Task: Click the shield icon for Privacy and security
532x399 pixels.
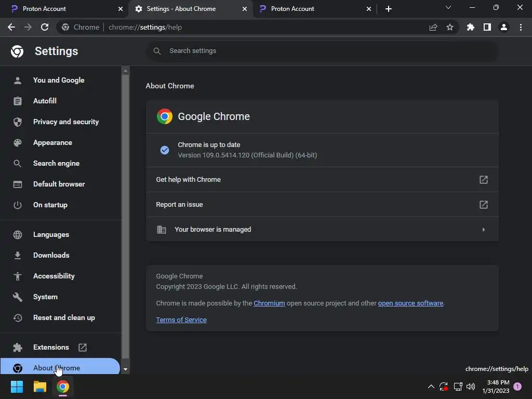Action: point(18,122)
